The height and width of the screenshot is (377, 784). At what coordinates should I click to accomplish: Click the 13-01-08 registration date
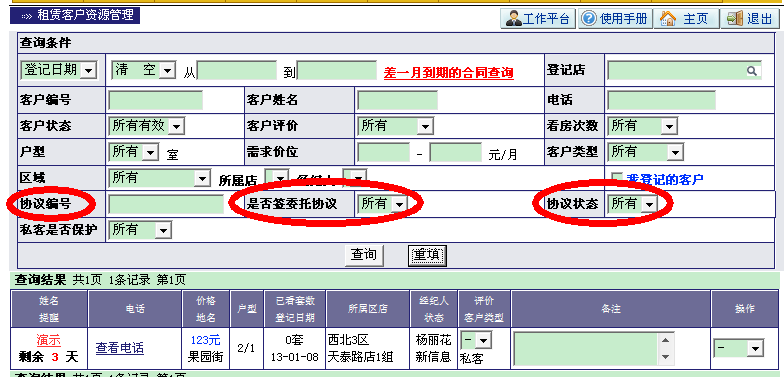[294, 358]
